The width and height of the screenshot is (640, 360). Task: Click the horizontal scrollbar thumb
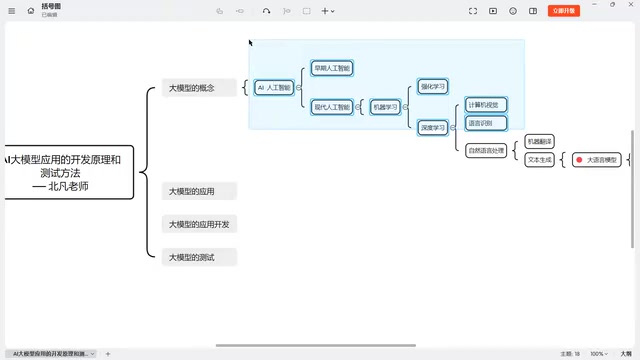(316, 345)
